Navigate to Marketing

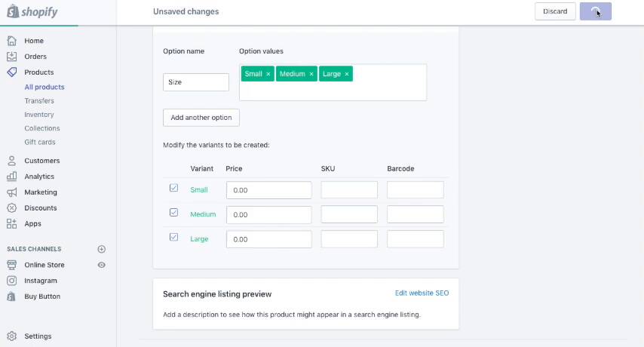41,192
